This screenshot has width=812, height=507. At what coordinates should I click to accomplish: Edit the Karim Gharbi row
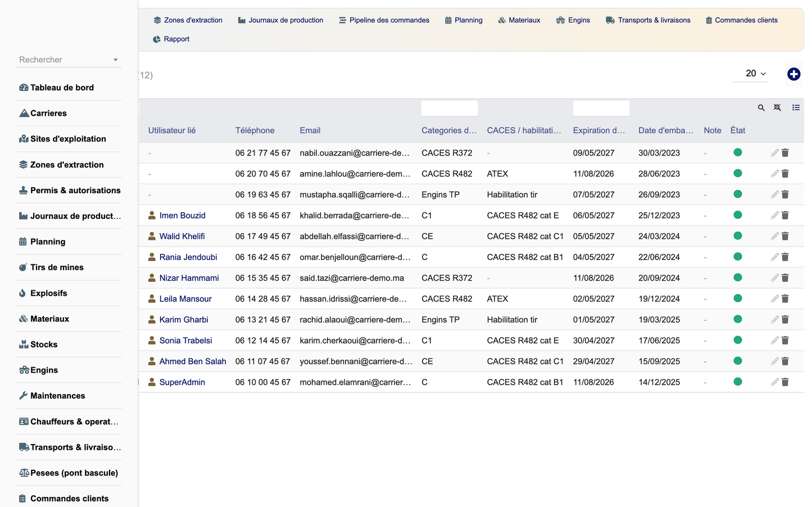[x=774, y=319]
